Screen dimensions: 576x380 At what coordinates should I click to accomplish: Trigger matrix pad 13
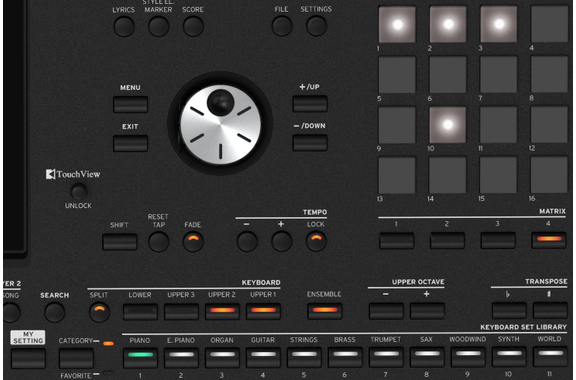coord(397,175)
